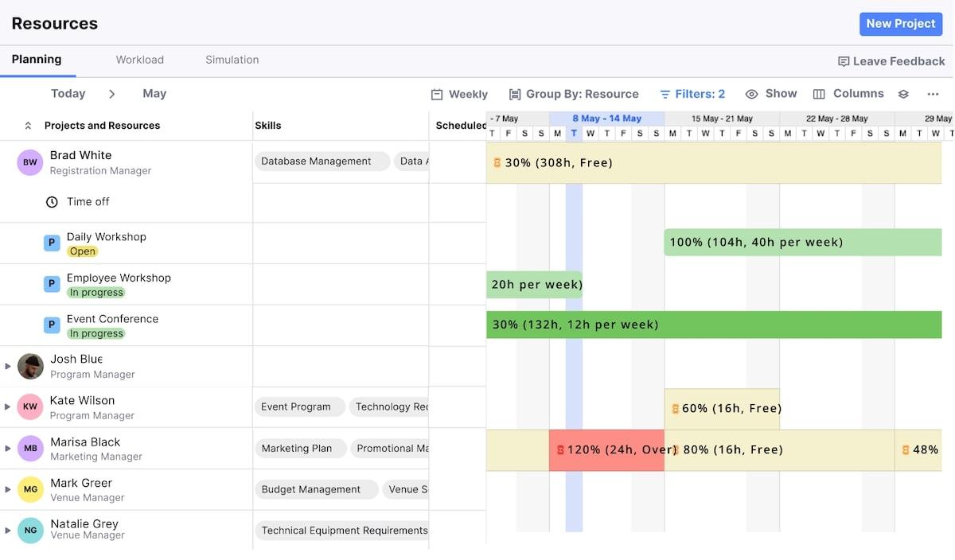Viewport: 955px width, 560px height.
Task: Click the layers stack icon in toolbar
Action: 903,94
